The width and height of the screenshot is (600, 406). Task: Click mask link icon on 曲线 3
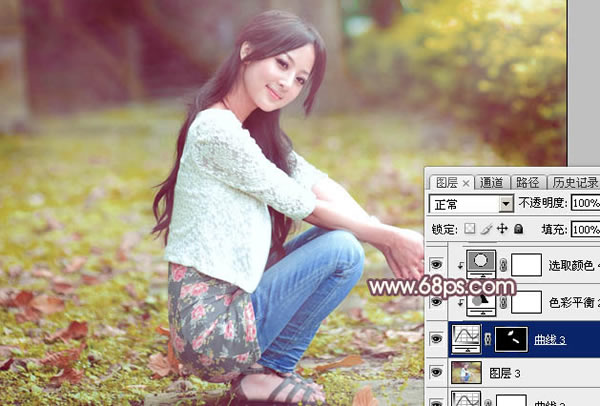[x=488, y=339]
